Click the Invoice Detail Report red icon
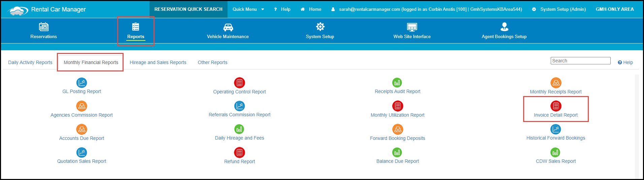644x180 pixels. coord(556,106)
